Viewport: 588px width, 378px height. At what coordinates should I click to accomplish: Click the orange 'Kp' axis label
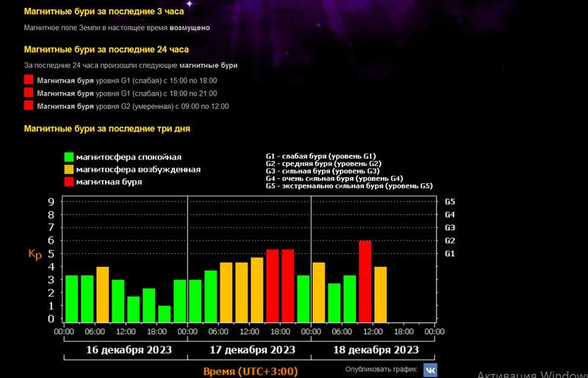(35, 254)
